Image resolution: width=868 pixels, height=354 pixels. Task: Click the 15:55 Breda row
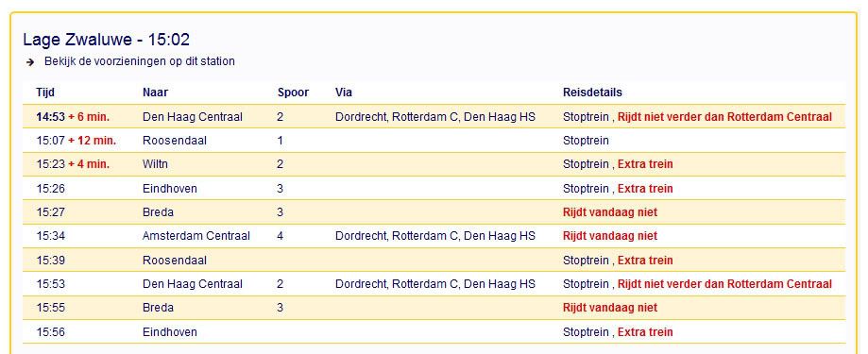click(x=434, y=308)
